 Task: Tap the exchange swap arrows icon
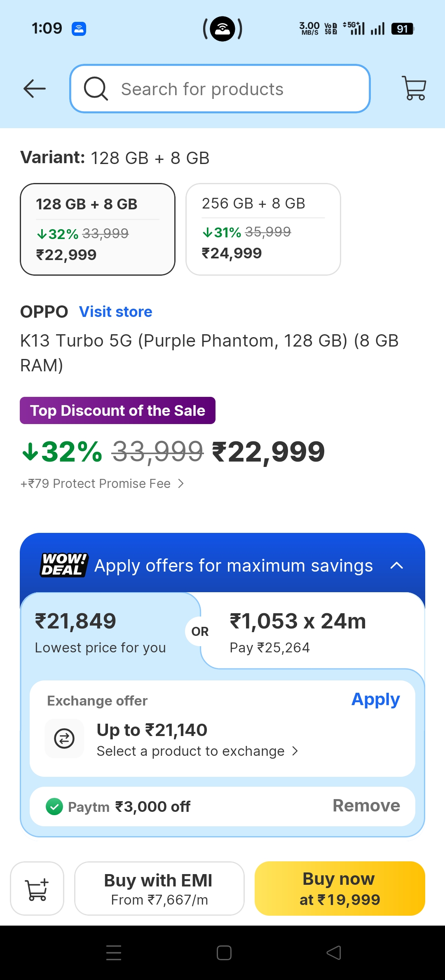(x=64, y=738)
